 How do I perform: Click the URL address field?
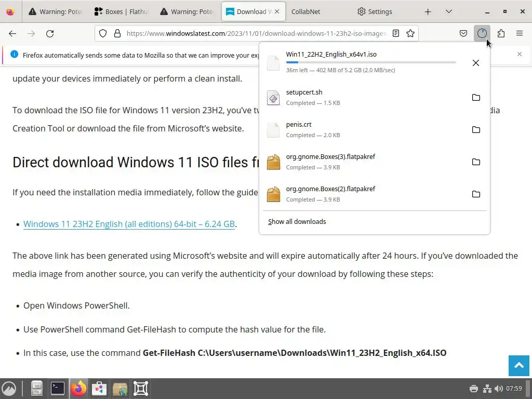coord(256,33)
